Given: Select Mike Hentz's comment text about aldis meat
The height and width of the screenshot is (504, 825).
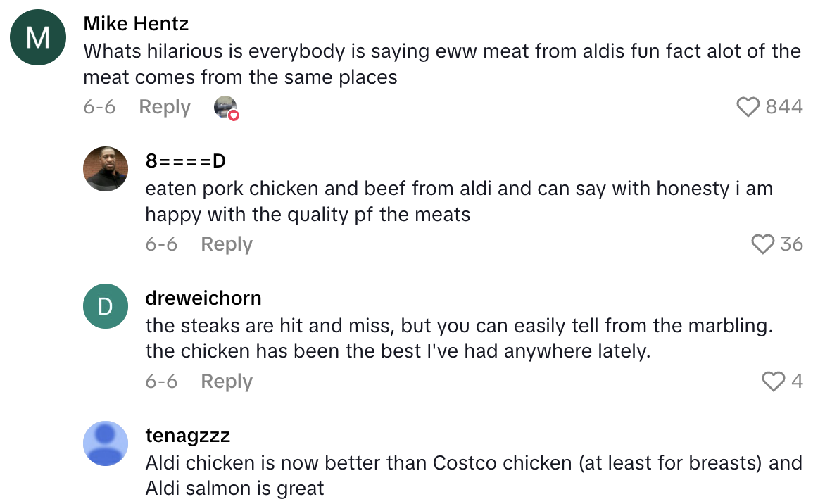Looking at the screenshot, I should (441, 63).
